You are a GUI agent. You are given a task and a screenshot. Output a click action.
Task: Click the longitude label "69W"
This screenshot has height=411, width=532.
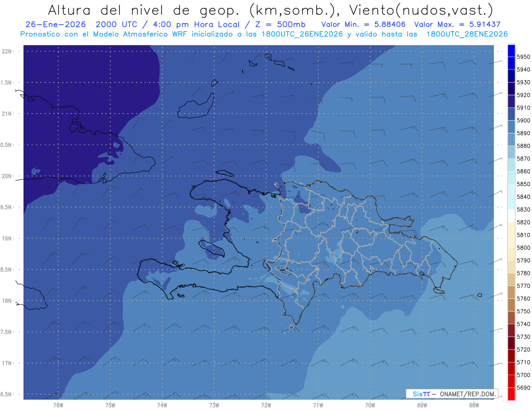[x=422, y=405]
